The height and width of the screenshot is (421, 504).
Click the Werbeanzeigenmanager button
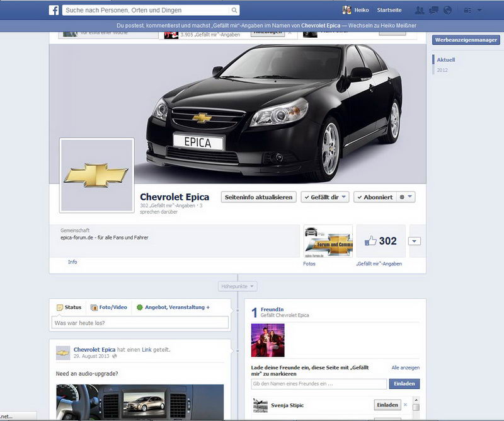pos(466,40)
